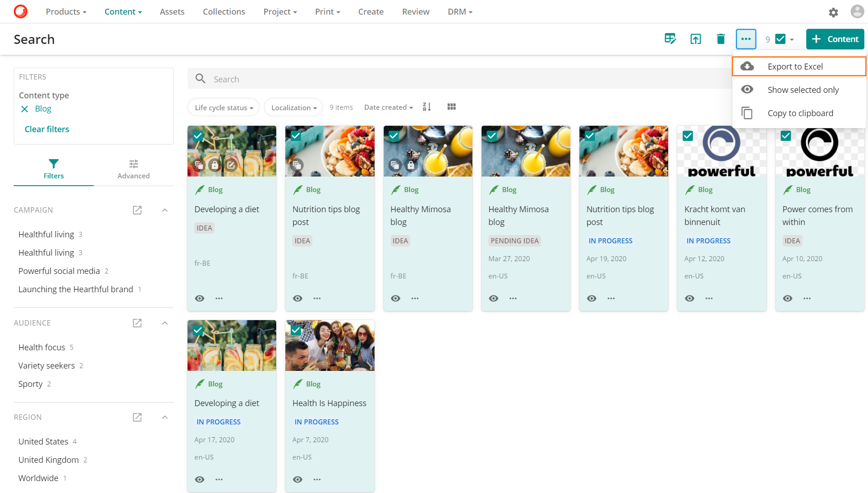Switch to the Advanced filters tab
The height and width of the screenshot is (493, 868).
(x=133, y=169)
